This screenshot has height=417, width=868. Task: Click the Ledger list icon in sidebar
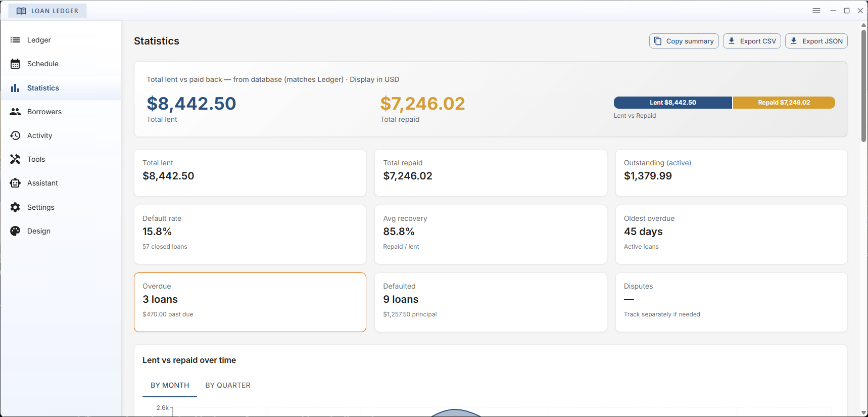click(15, 40)
